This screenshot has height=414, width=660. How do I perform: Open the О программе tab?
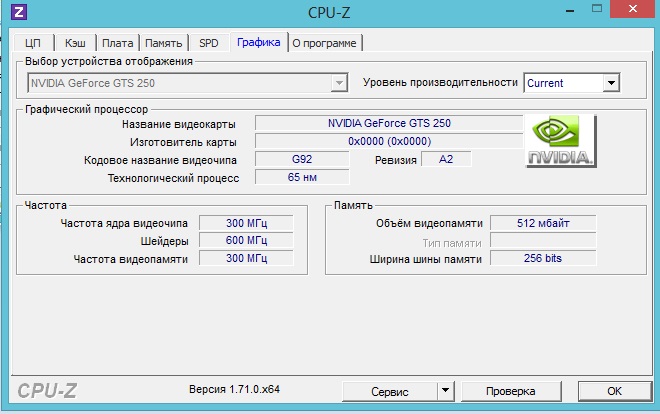click(x=325, y=43)
